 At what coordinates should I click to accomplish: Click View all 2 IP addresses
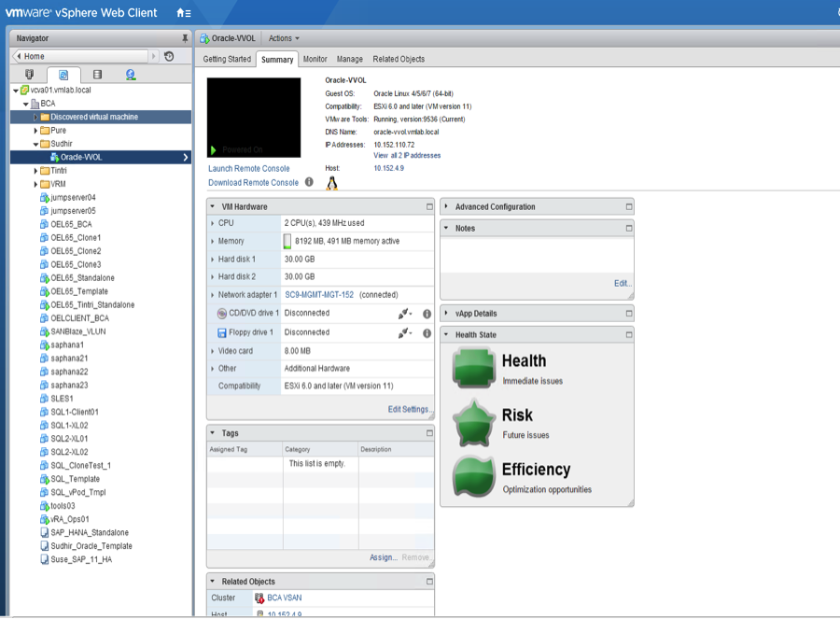tap(407, 155)
